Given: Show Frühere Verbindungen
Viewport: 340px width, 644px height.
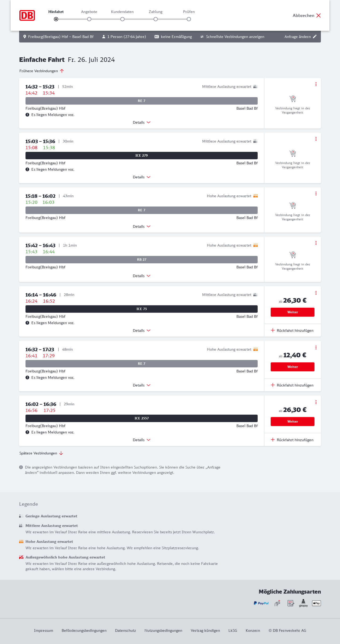Looking at the screenshot, I should coord(41,71).
